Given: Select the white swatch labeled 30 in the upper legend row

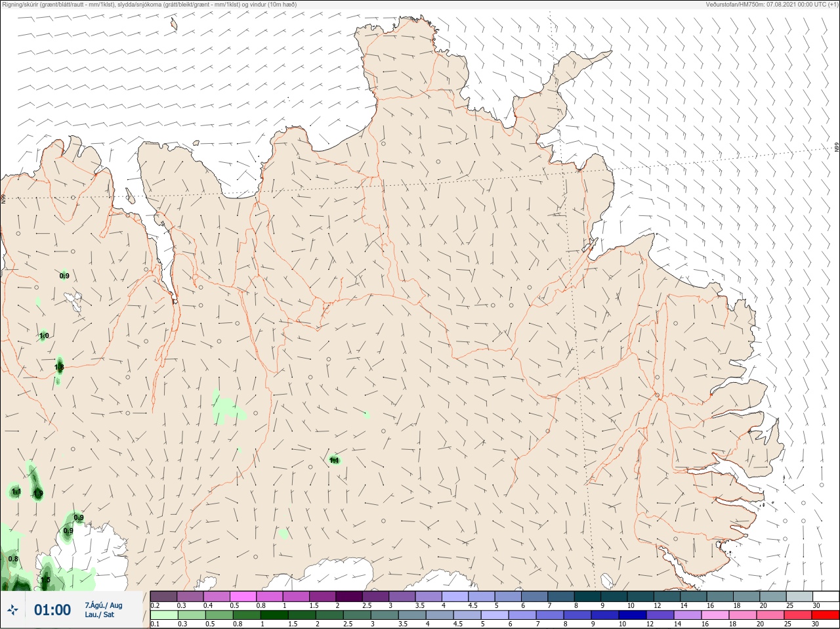Looking at the screenshot, I should (825, 596).
